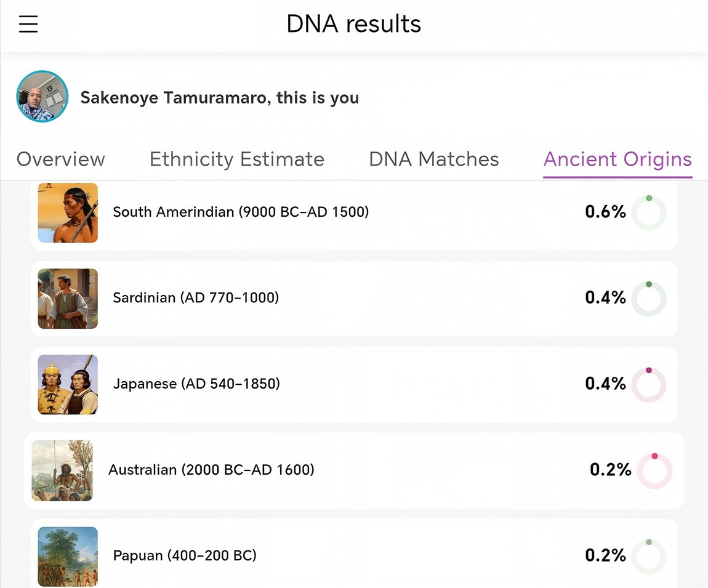Go to the DNA Matches tab

(x=434, y=159)
